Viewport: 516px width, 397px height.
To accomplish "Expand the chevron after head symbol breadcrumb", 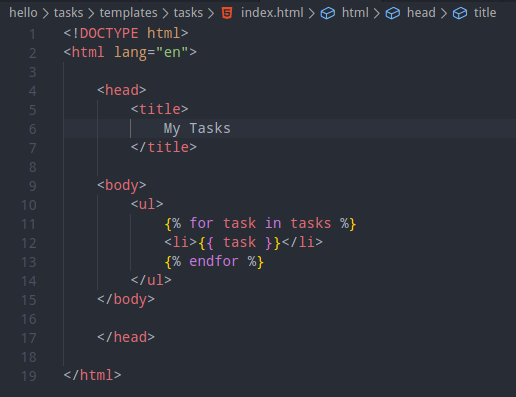I will pyautogui.click(x=444, y=13).
